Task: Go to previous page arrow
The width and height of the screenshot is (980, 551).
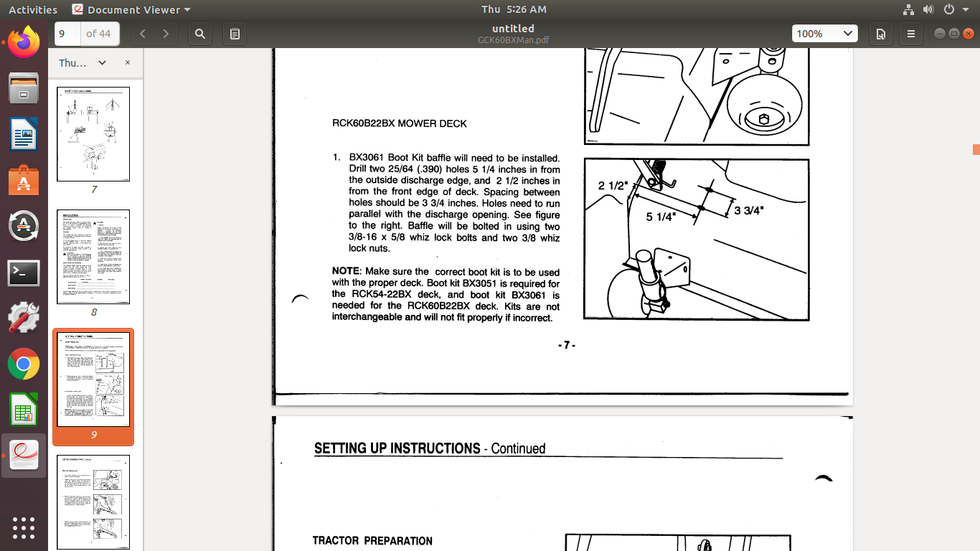Action: [x=143, y=34]
